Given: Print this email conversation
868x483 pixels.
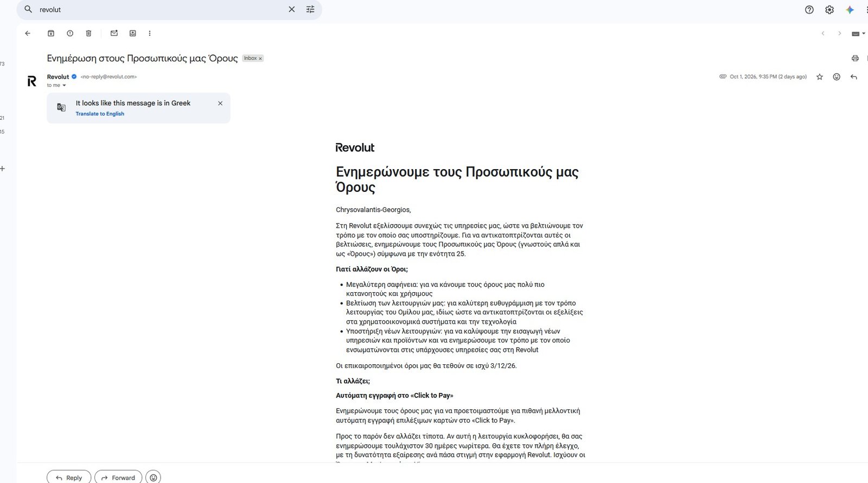Looking at the screenshot, I should [855, 58].
